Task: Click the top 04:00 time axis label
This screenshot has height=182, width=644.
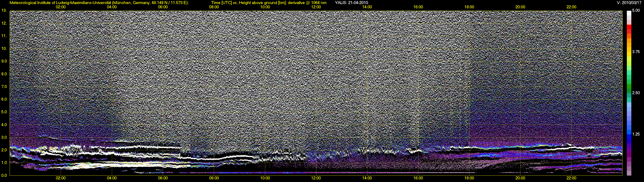Action: 112,7
